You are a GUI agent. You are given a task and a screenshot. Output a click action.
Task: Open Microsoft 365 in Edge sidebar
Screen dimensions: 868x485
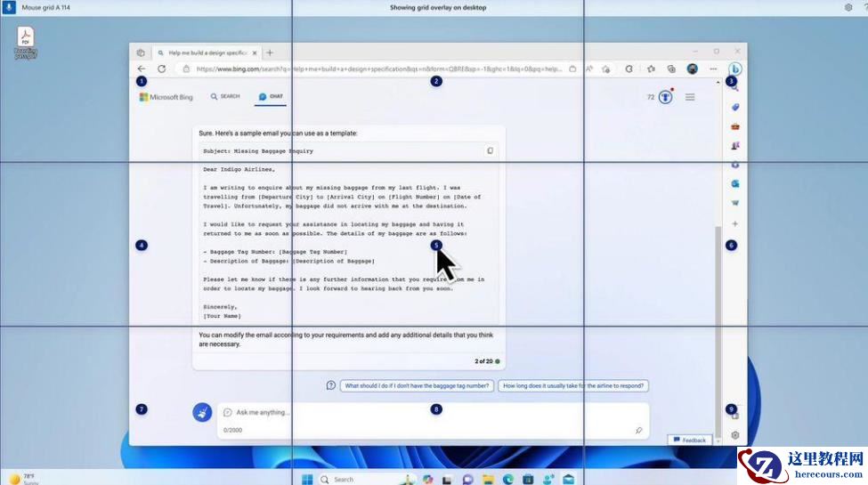(x=735, y=165)
